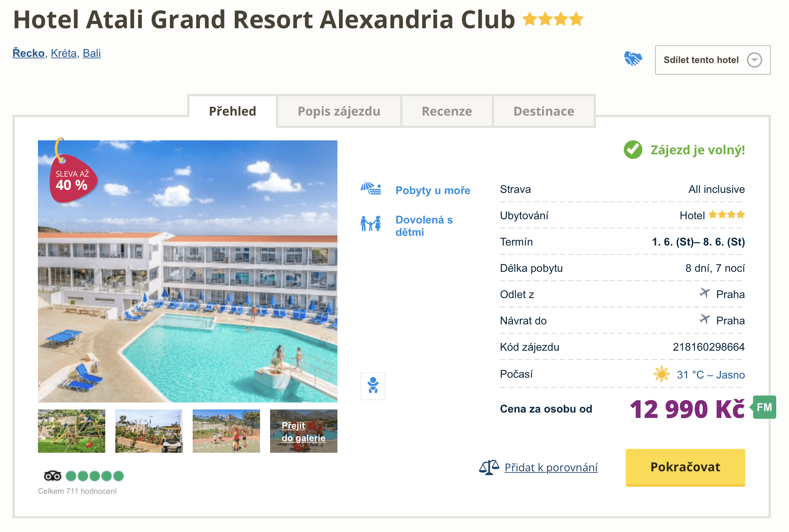The height and width of the screenshot is (532, 789).
Task: Open the Přejít do galerie thumbnail
Action: [x=304, y=431]
